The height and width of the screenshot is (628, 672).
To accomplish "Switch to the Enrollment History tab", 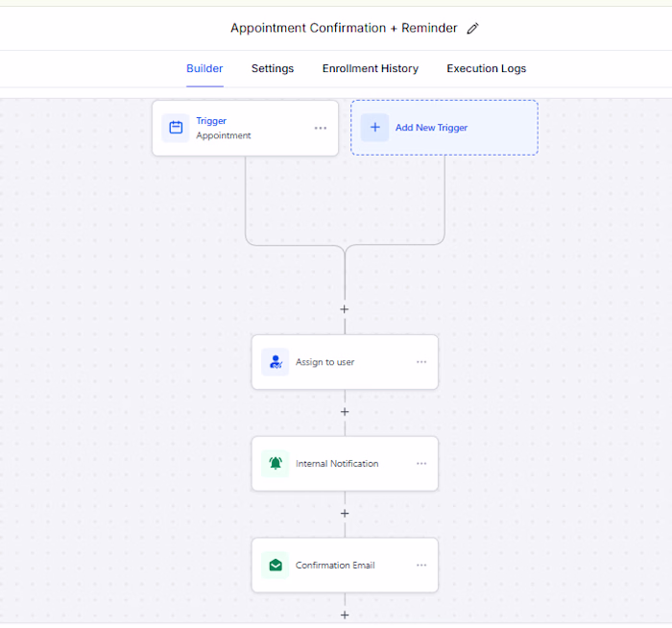I will [371, 68].
